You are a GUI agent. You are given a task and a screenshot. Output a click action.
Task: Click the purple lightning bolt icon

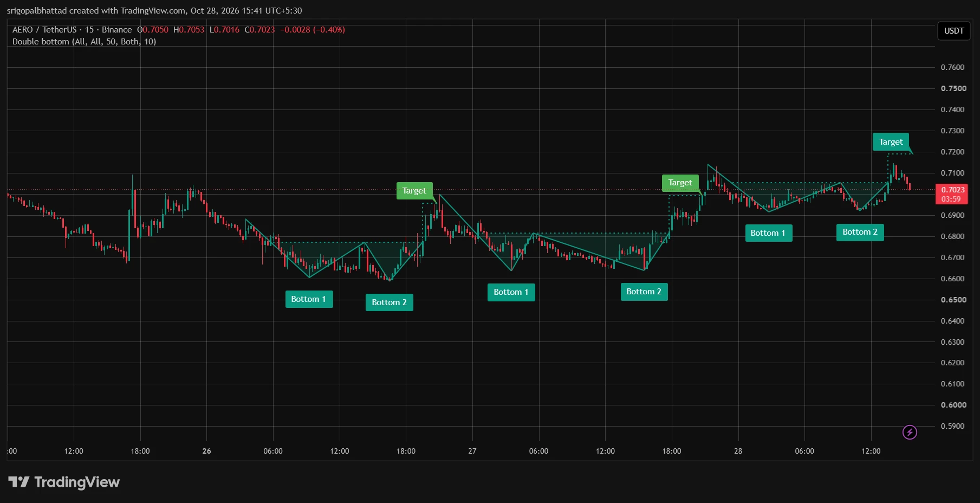[x=910, y=432]
